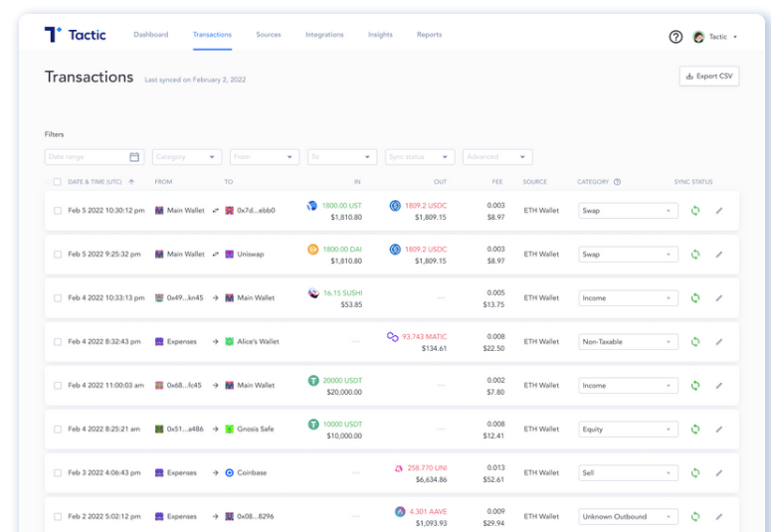This screenshot has height=532, width=771.
Task: Check the Feb 3 4:06:43 pm row
Action: (x=58, y=473)
